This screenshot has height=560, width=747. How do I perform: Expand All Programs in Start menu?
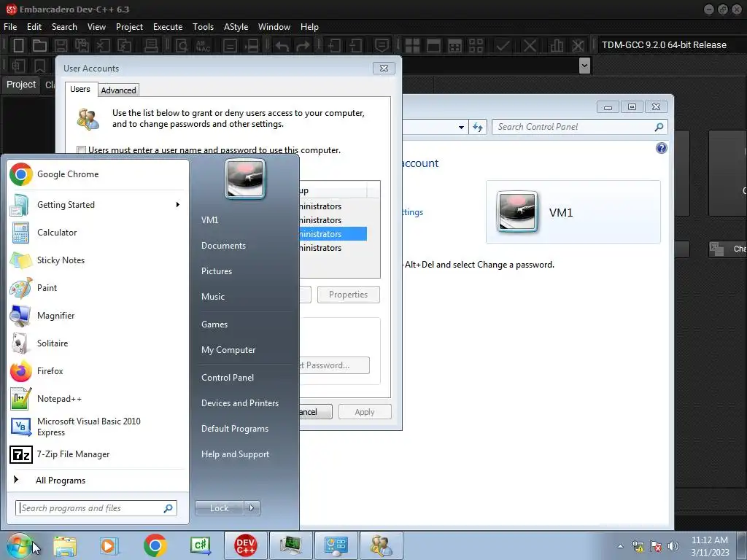point(61,481)
